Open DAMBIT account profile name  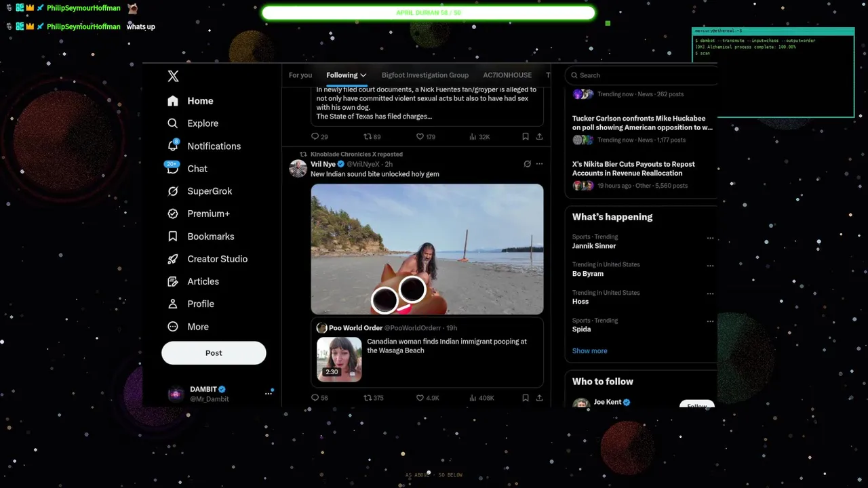(x=203, y=389)
